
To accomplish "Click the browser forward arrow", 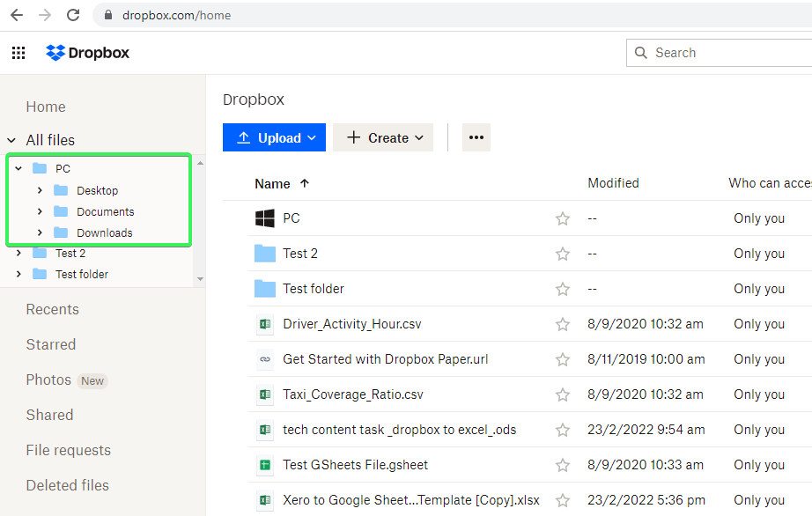I will (45, 15).
